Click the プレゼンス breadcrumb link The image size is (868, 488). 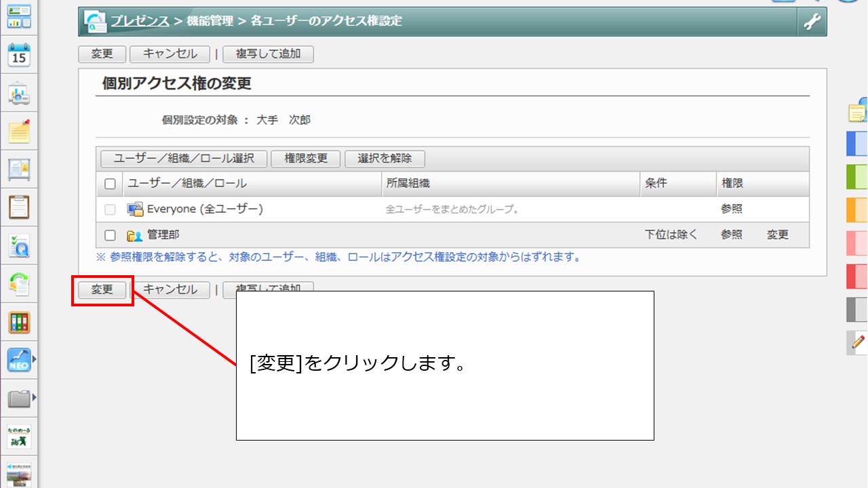[140, 21]
